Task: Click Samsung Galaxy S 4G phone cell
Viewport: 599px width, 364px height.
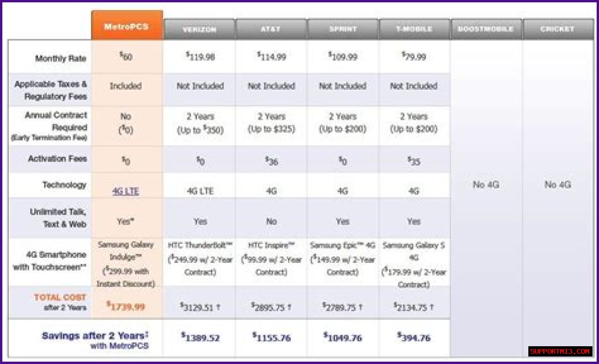Action: (414, 265)
